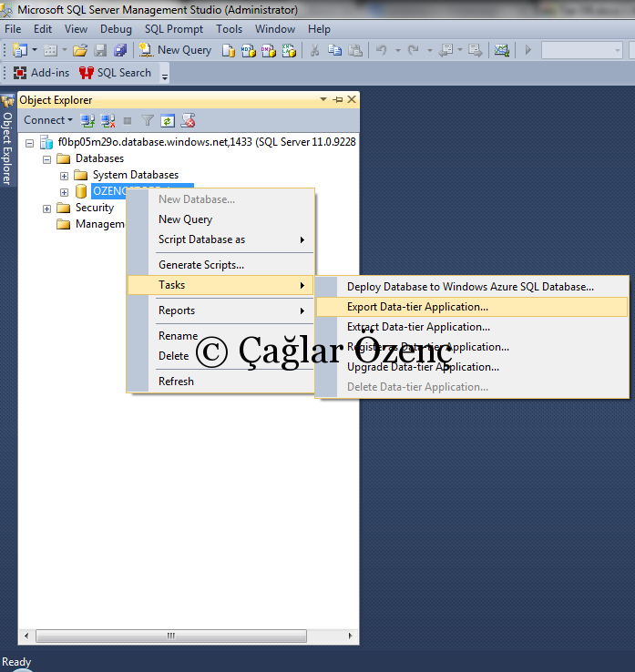
Task: Click the Save All icon
Action: pos(120,50)
